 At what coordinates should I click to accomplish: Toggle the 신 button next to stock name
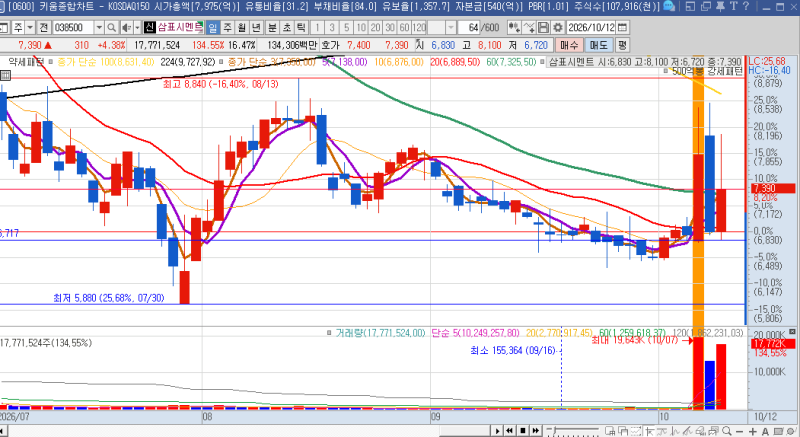pyautogui.click(x=149, y=28)
